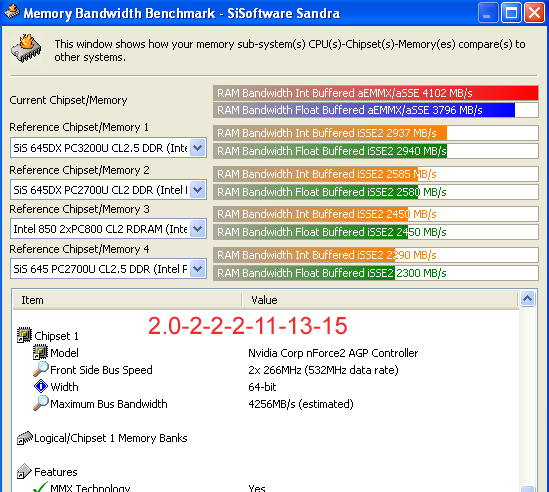The image size is (549, 492).
Task: Click the Front Side Bus Speed magnifier icon
Action: (x=41, y=369)
